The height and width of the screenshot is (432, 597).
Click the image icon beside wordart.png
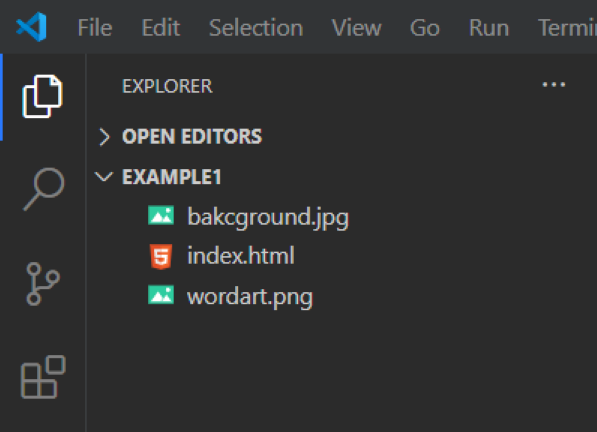(161, 295)
